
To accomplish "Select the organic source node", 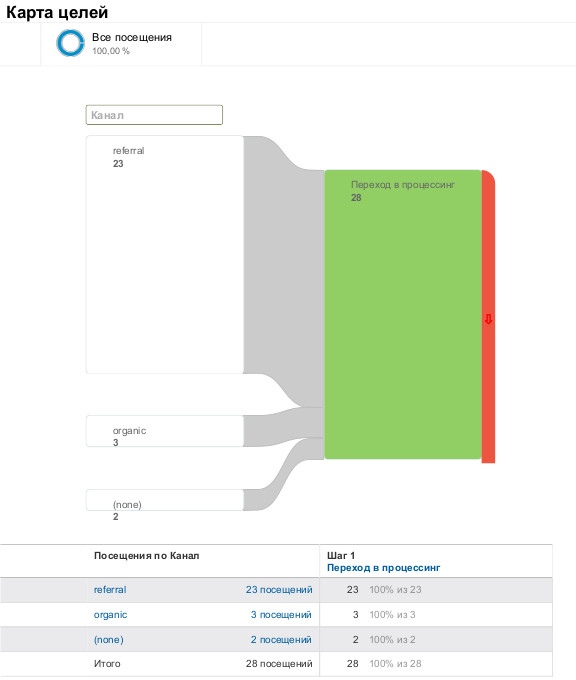I will [165, 431].
